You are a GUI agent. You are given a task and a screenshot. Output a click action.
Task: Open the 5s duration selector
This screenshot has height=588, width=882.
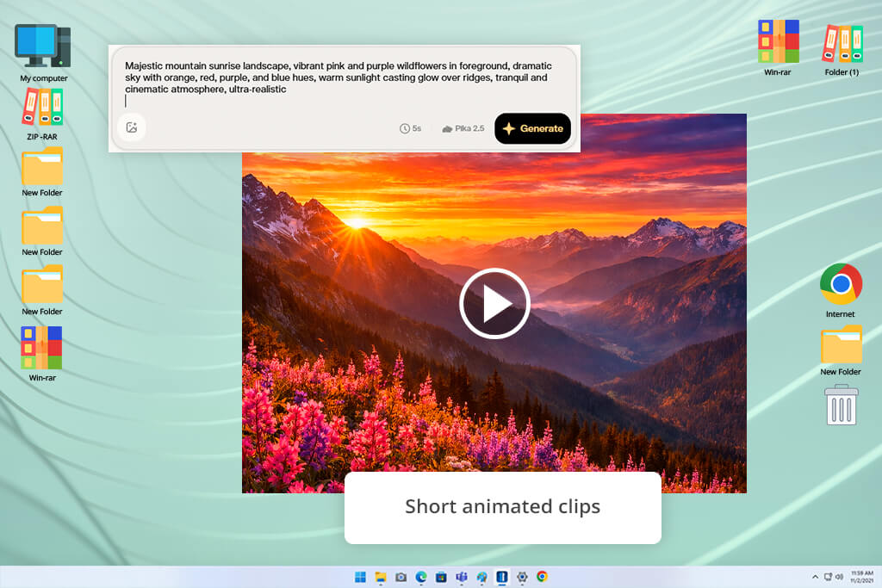click(x=410, y=129)
